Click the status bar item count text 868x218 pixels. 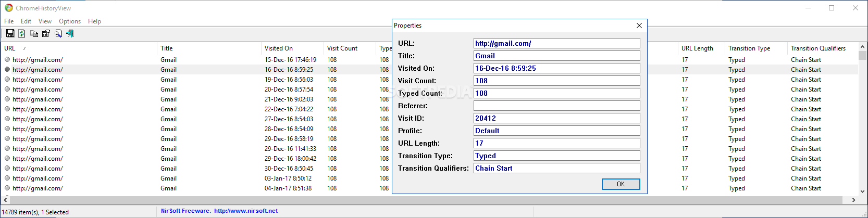click(x=35, y=212)
